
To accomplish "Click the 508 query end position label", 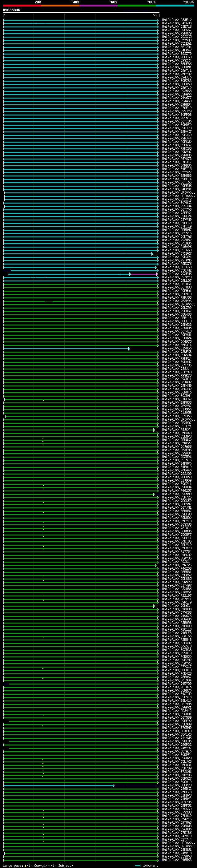I will [x=155, y=15].
